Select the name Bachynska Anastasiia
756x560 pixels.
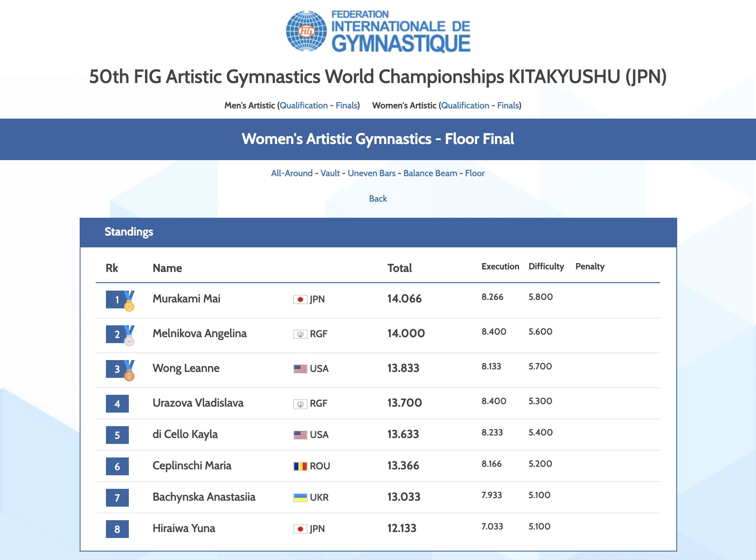[x=204, y=497]
